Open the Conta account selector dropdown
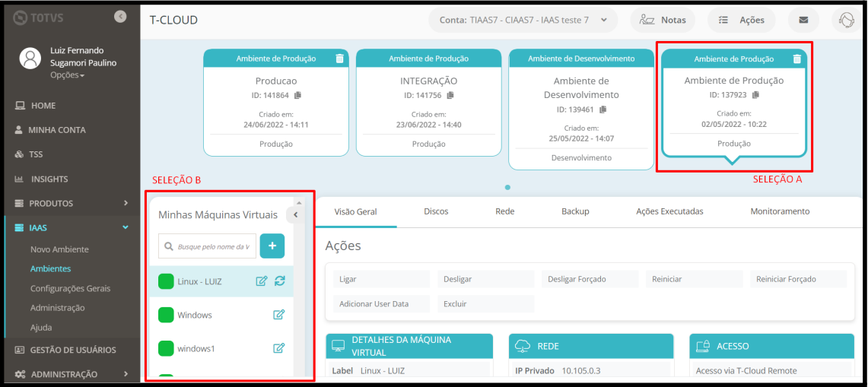 coord(523,20)
